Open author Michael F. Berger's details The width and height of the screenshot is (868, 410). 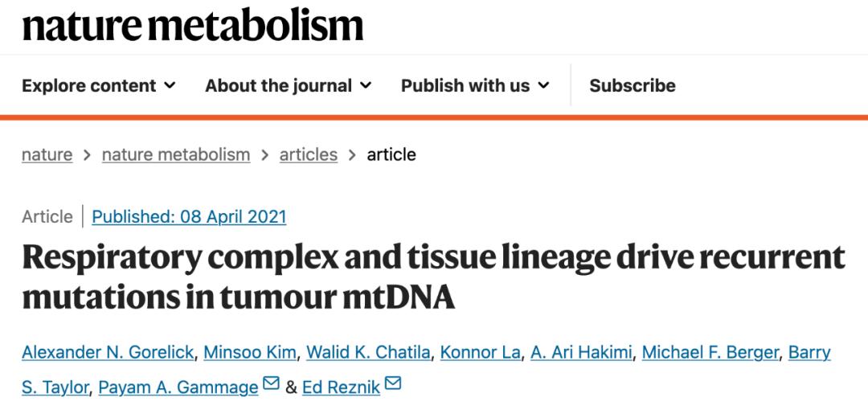point(710,352)
